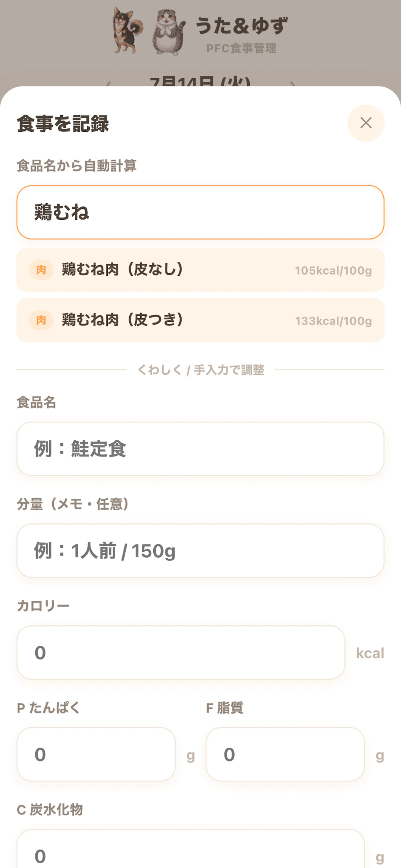Focus the 鶏むね auto-calculation search field
This screenshot has width=401, height=868.
(x=200, y=212)
